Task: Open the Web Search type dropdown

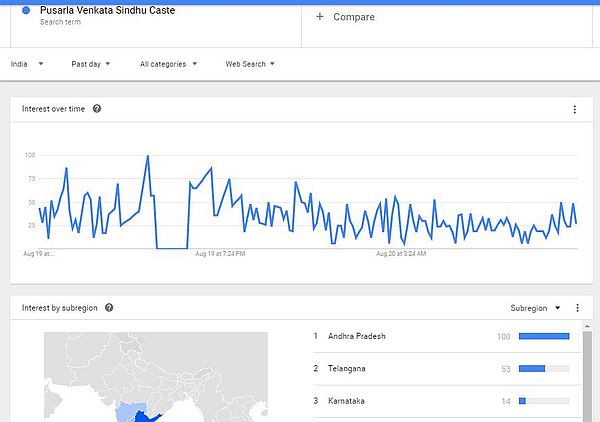Action: click(x=250, y=64)
